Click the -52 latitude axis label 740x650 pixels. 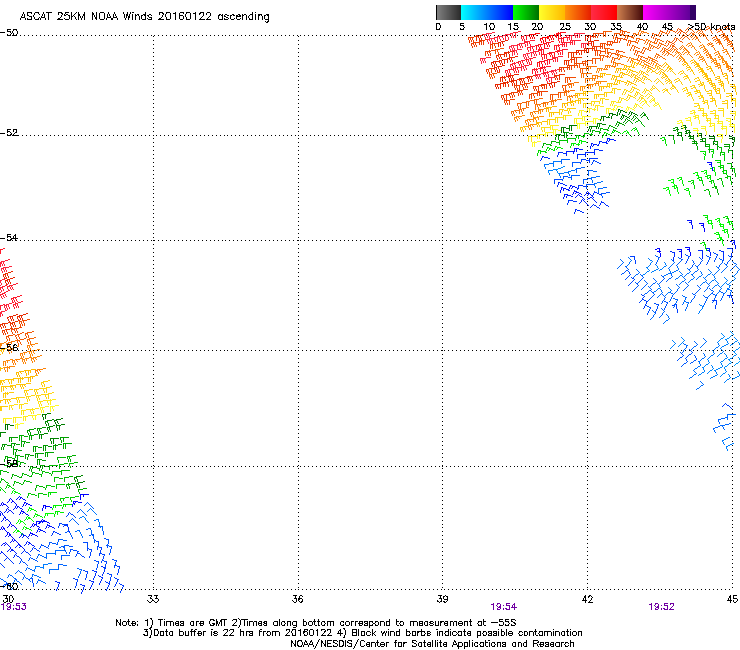[x=9, y=133]
